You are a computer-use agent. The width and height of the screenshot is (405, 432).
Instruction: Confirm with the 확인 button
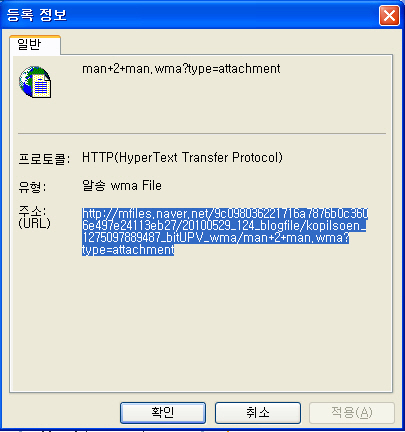(x=163, y=413)
